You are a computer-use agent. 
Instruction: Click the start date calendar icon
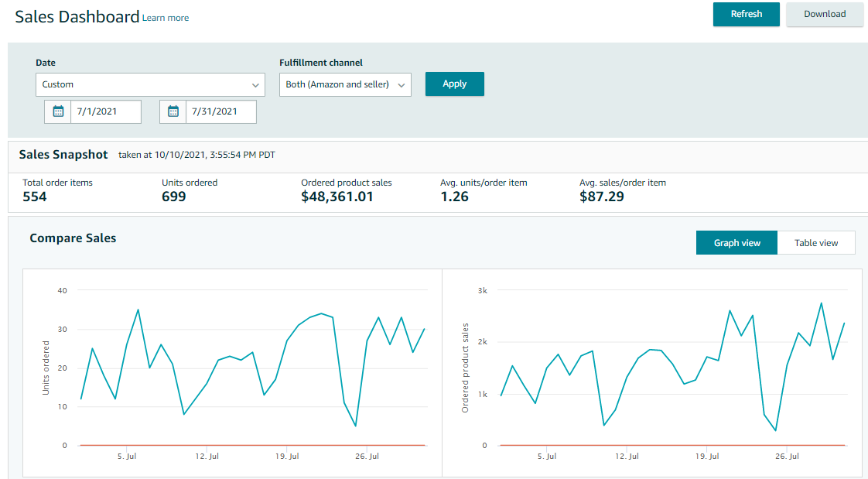pos(58,111)
